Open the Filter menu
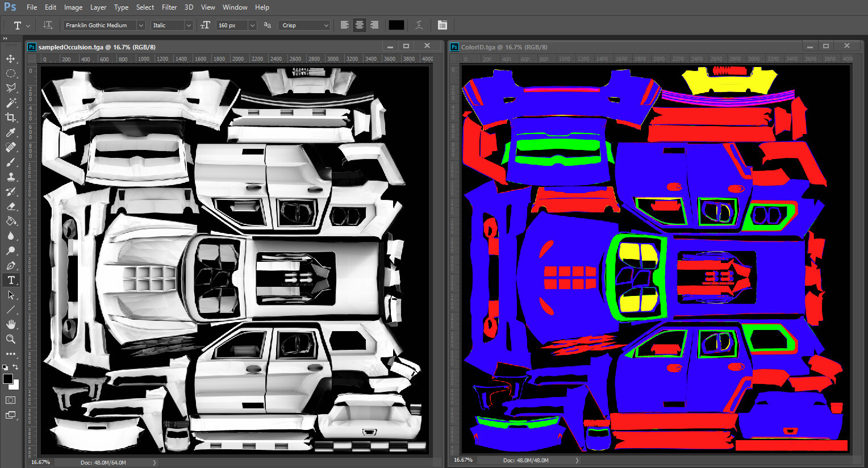 point(169,7)
